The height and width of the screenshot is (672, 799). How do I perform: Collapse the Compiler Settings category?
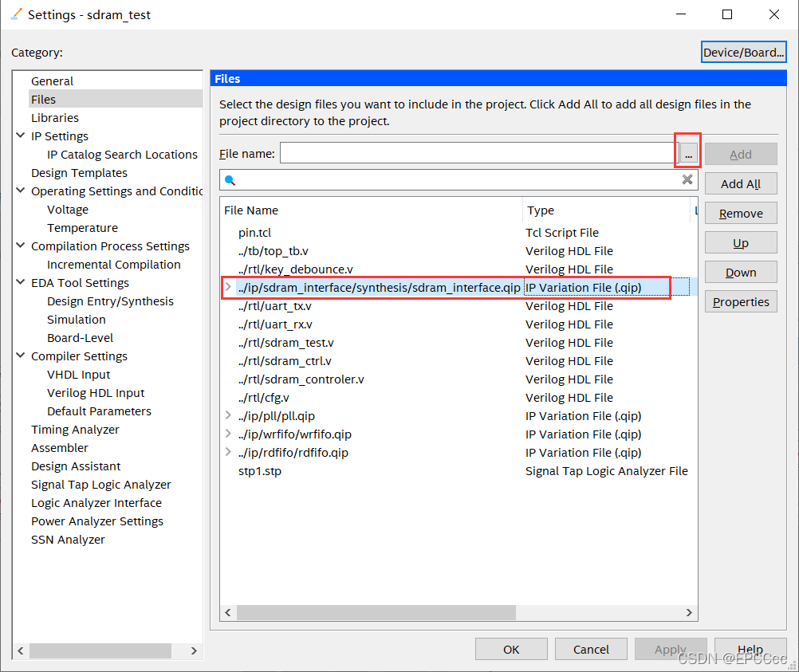(x=19, y=356)
